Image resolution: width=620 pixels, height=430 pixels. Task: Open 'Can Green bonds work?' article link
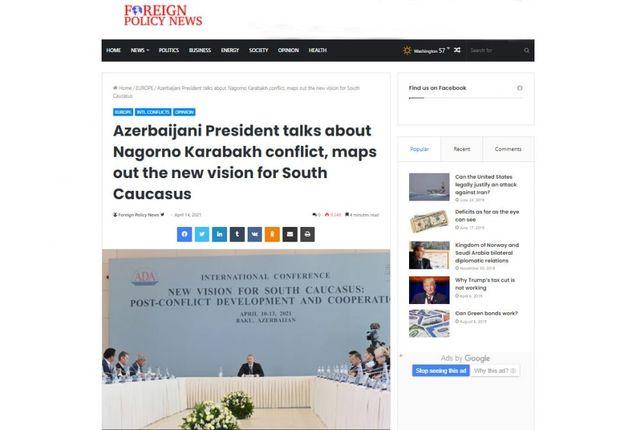pyautogui.click(x=486, y=313)
